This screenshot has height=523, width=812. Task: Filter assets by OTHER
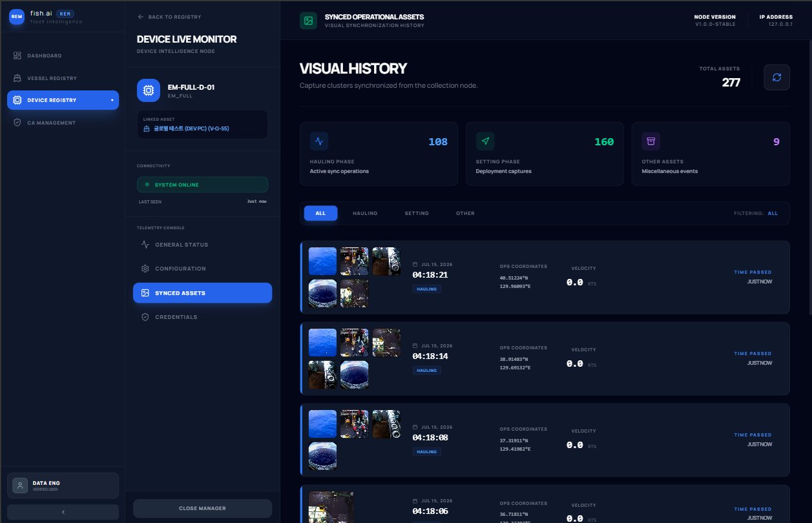[465, 213]
